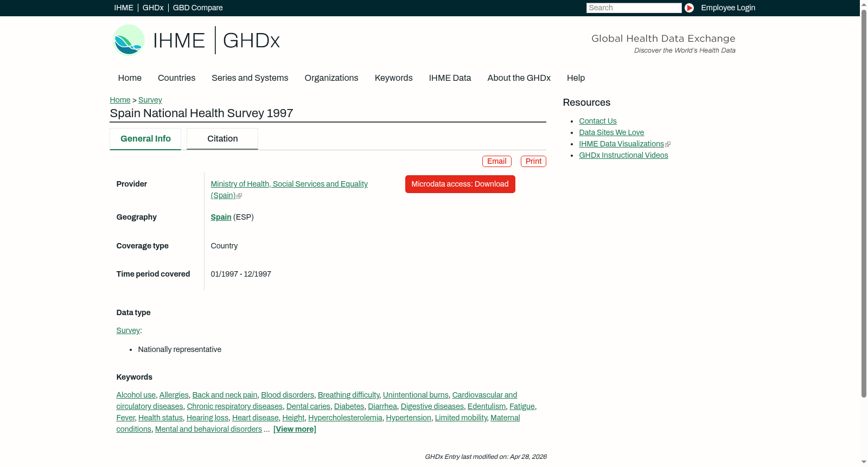This screenshot has width=868, height=467.
Task: Open the IHME Data menu
Action: tap(450, 78)
